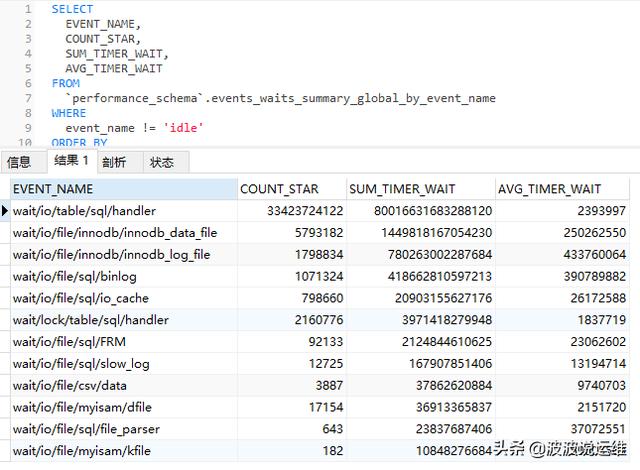Click SUM_TIMER_WAIT value 167907851406

coord(451,364)
